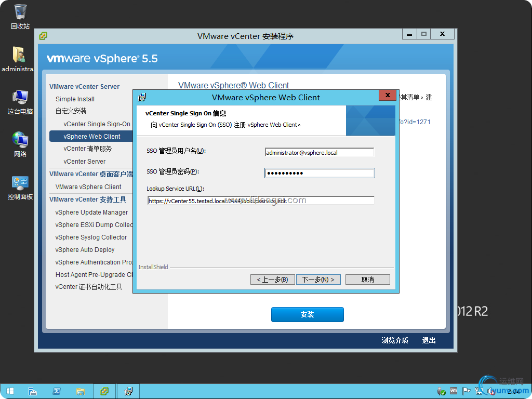532x399 pixels.
Task: Switch to VMware vCenter installer taskbar item
Action: [x=104, y=391]
